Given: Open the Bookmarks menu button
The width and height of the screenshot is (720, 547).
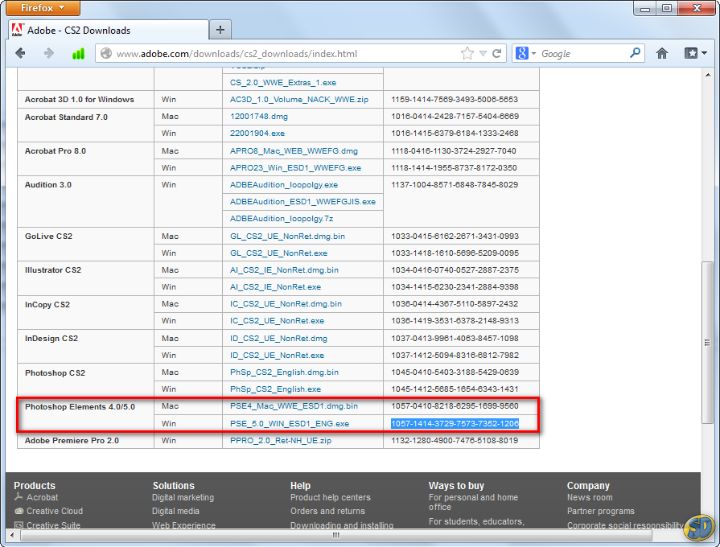Looking at the screenshot, I should click(695, 53).
